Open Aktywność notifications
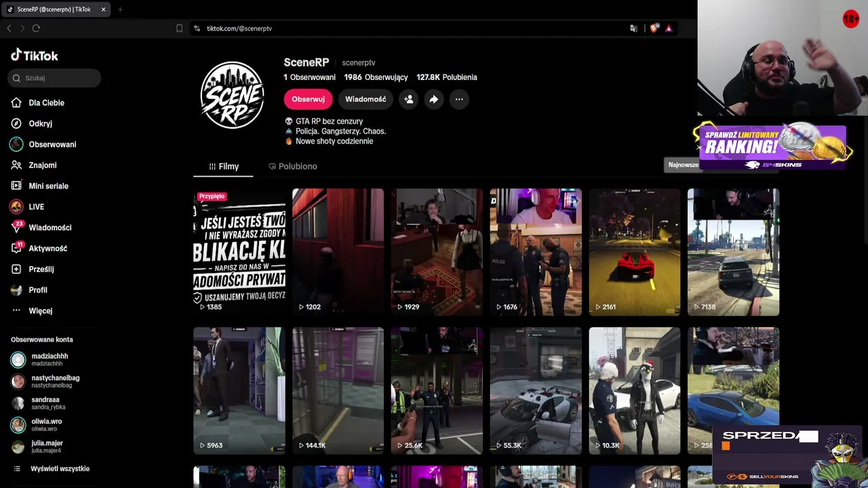Screen dimensions: 868x488 [47, 249]
